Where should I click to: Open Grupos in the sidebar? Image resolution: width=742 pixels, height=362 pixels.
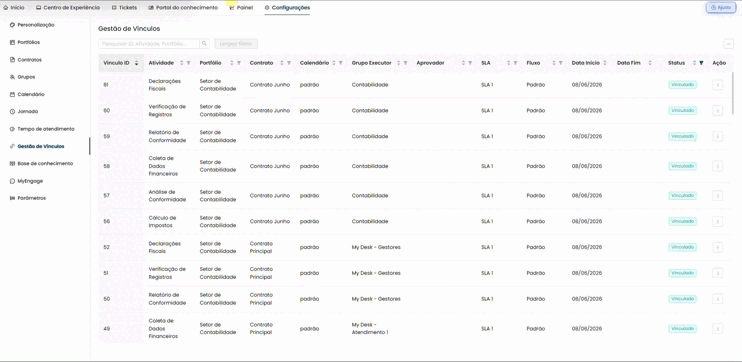(23, 77)
